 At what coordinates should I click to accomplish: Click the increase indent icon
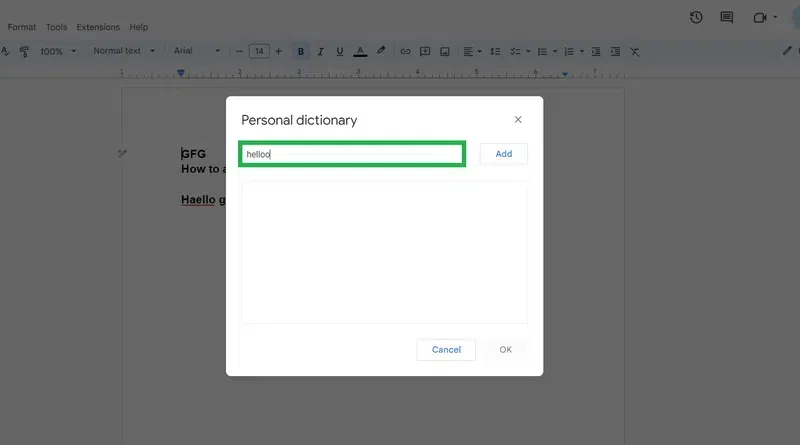point(615,51)
